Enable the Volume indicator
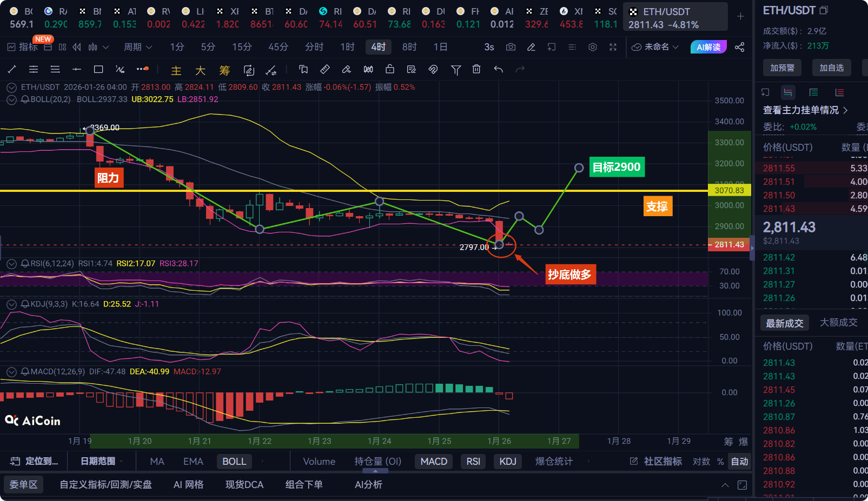The width and height of the screenshot is (868, 501). pos(319,462)
